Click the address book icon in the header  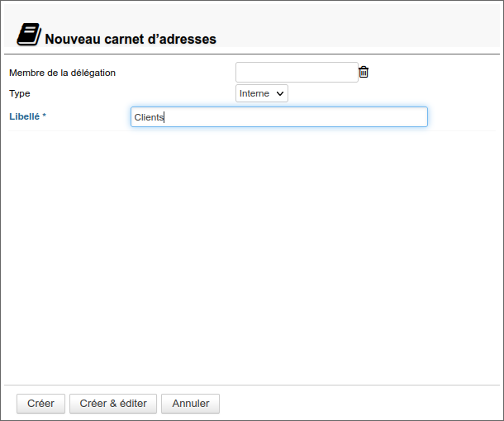coord(28,35)
